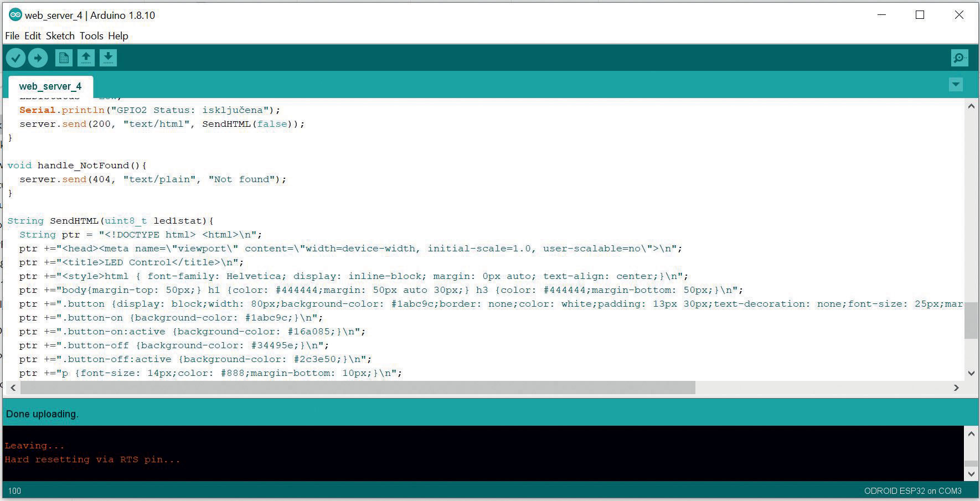Click the Verify sketch checkmark icon

click(x=16, y=58)
